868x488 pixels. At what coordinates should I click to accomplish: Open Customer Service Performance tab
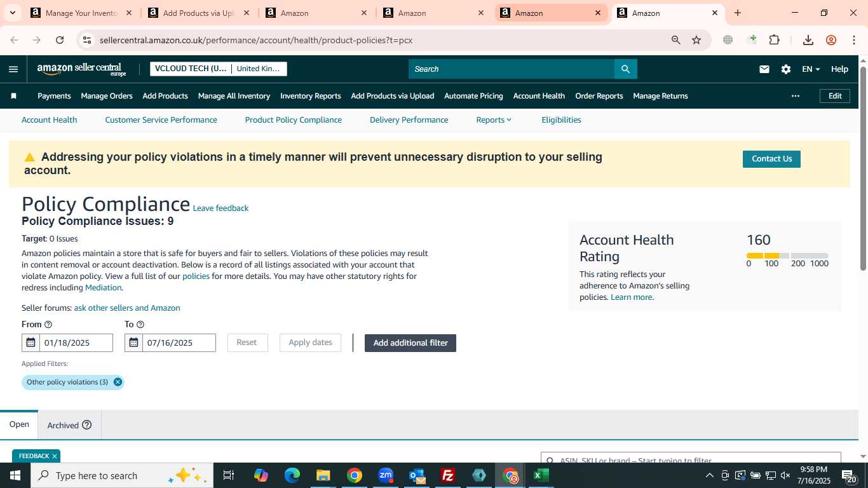coord(161,119)
